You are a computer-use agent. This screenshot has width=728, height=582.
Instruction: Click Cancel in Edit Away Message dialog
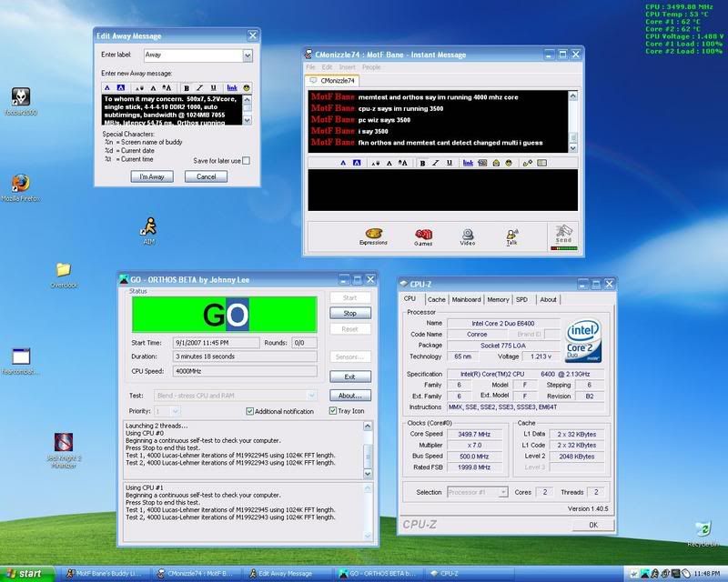(x=207, y=176)
